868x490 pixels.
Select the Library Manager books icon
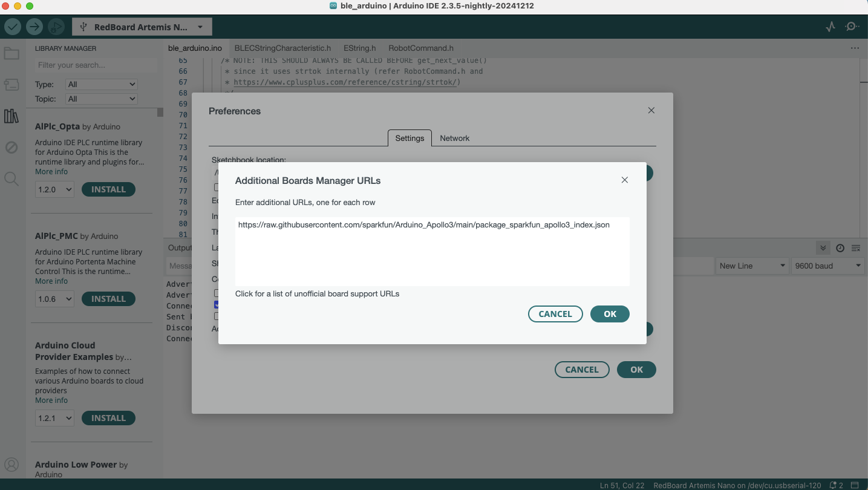[x=11, y=116]
